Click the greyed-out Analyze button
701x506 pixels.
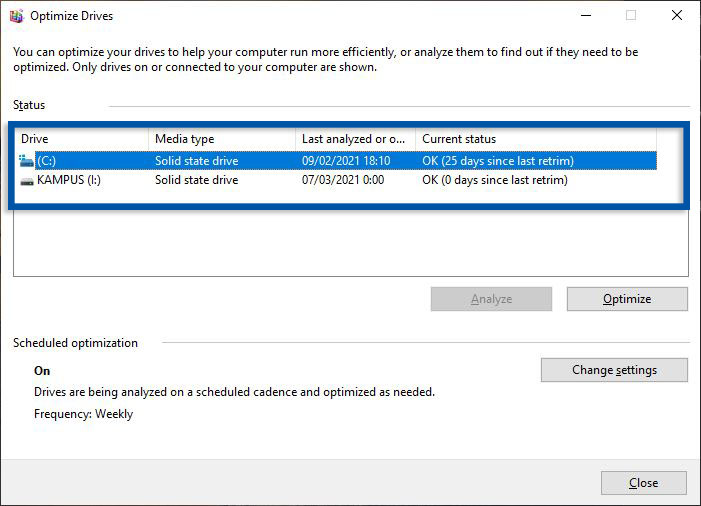pyautogui.click(x=491, y=299)
